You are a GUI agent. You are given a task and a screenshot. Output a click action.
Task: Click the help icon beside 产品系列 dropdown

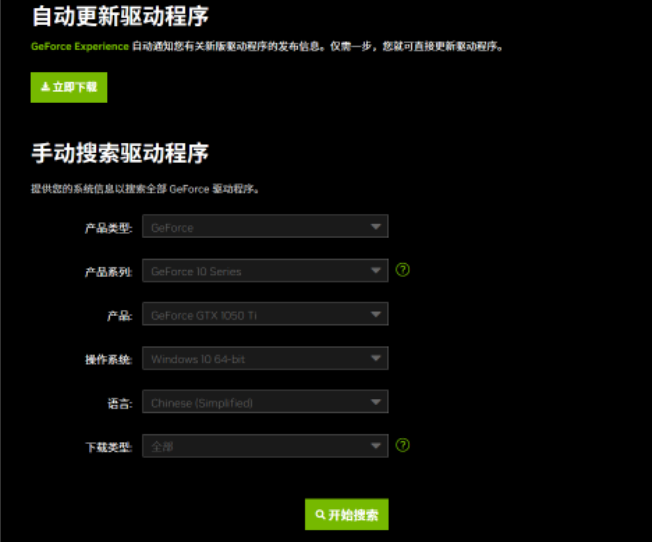[403, 270]
